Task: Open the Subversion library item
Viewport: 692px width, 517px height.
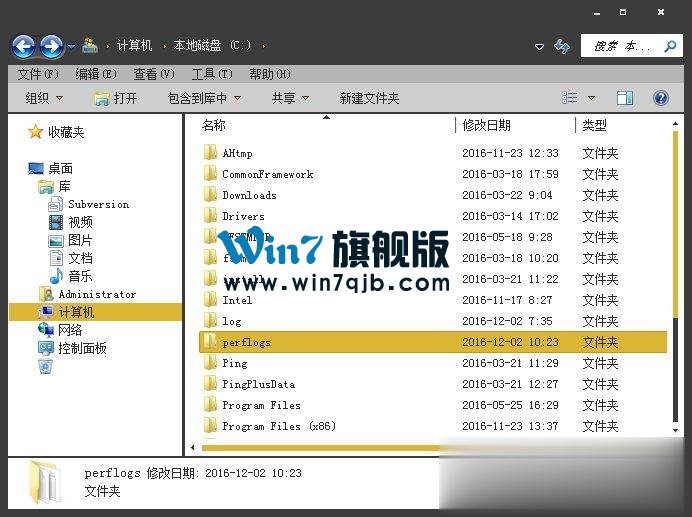Action: tap(97, 204)
